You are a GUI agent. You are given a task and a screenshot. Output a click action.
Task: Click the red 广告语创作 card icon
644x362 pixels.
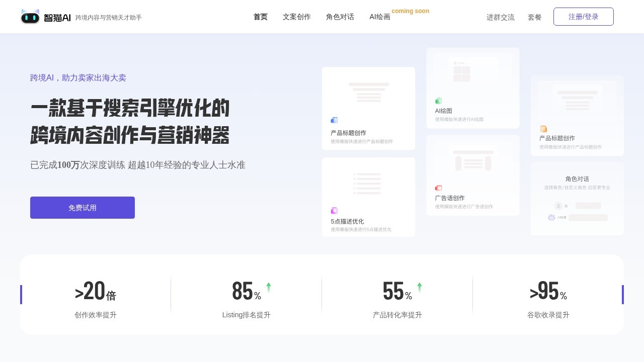tap(438, 188)
